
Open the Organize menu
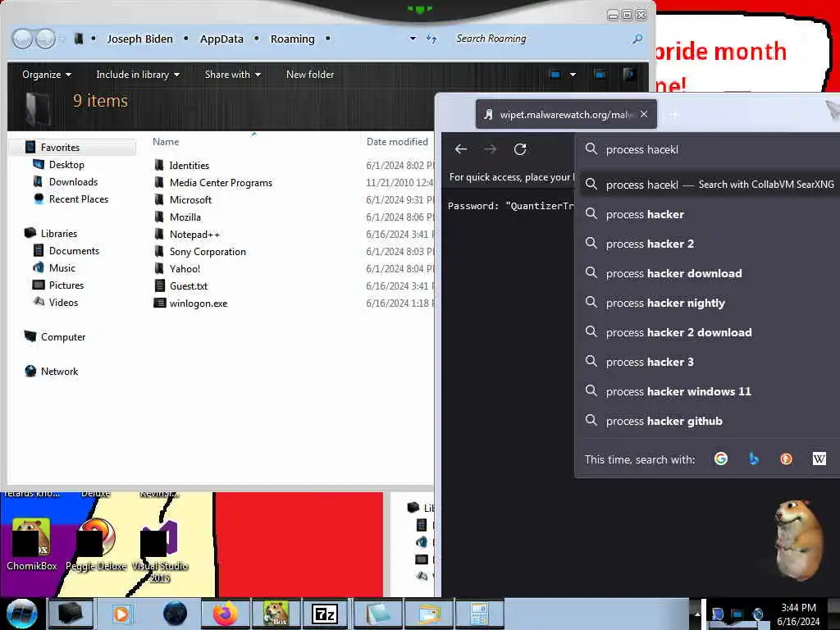pyautogui.click(x=47, y=75)
